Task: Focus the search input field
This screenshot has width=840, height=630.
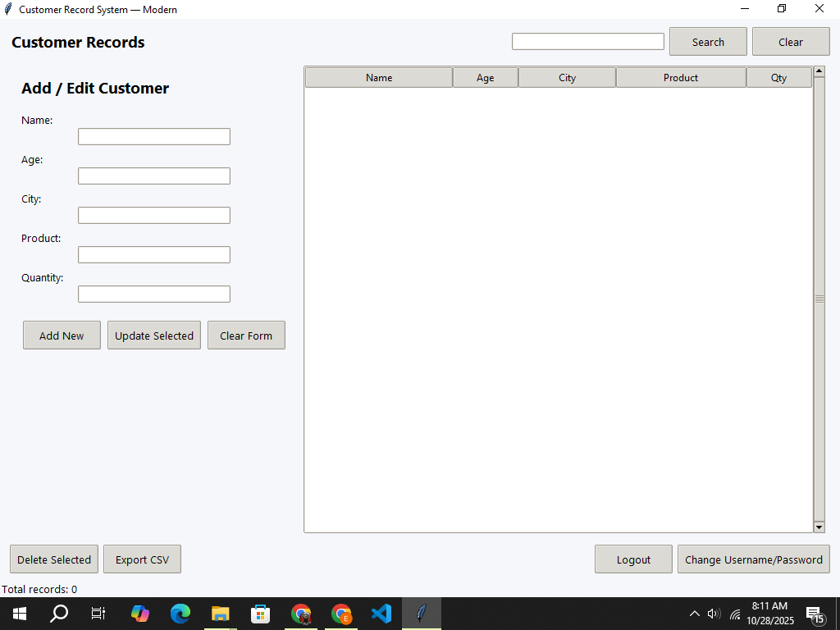Action: (587, 42)
